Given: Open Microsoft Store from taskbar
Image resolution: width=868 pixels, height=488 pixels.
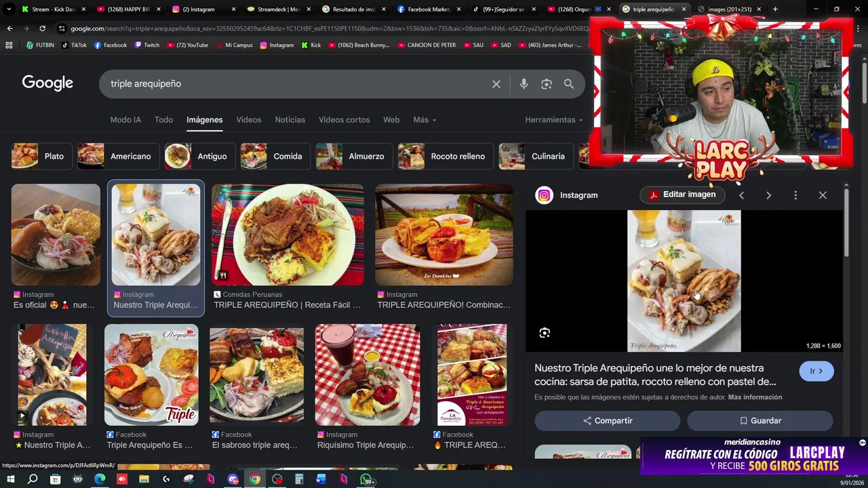Looking at the screenshot, I should coord(55,480).
